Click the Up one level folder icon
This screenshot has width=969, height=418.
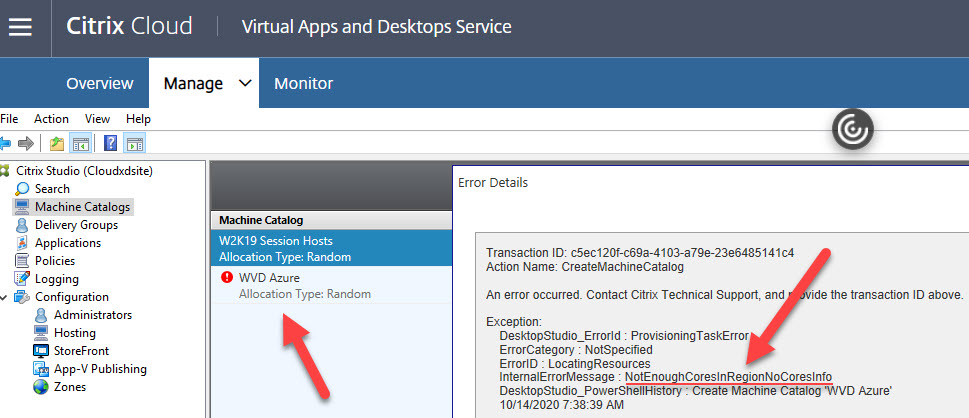pyautogui.click(x=57, y=144)
